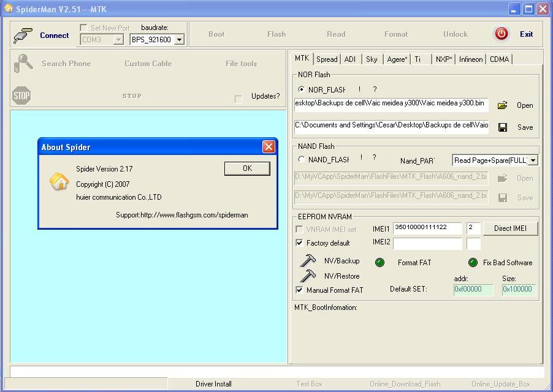The height and width of the screenshot is (392, 553).
Task: Click the IMEI1 check digit field
Action: [x=473, y=228]
